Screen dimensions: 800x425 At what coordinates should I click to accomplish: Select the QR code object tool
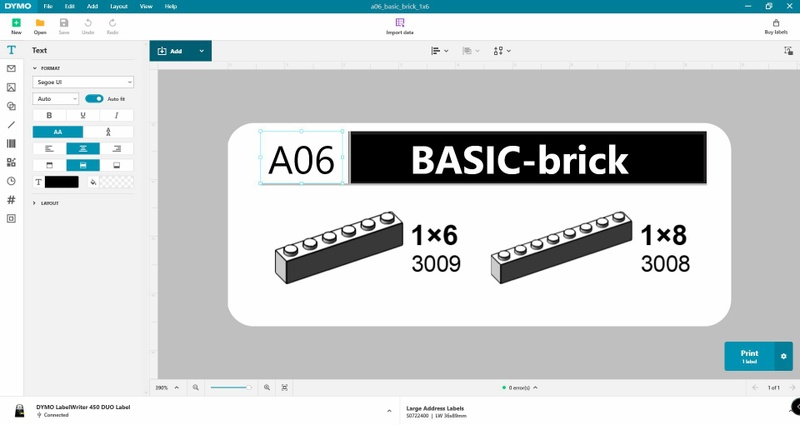click(11, 162)
